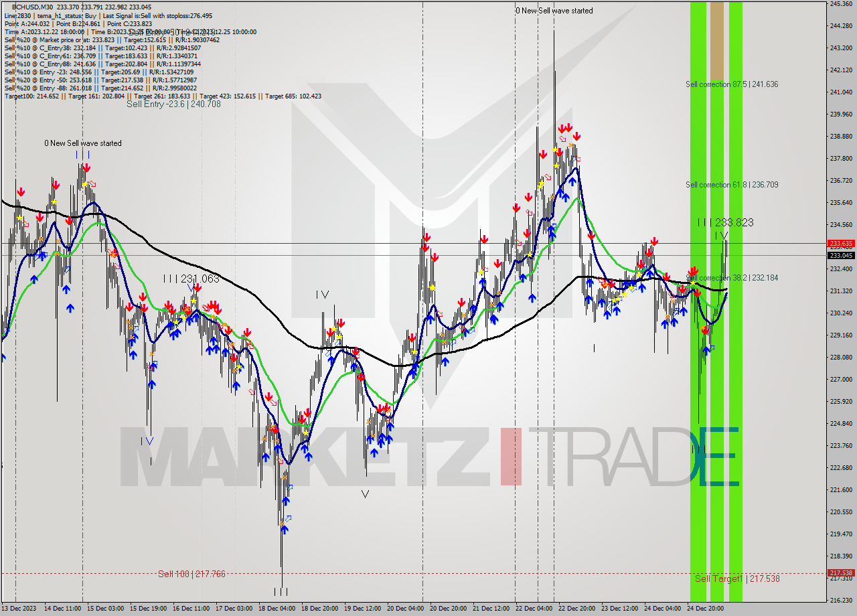
Task: Click the 216.230 price axis label
Action: [x=842, y=600]
